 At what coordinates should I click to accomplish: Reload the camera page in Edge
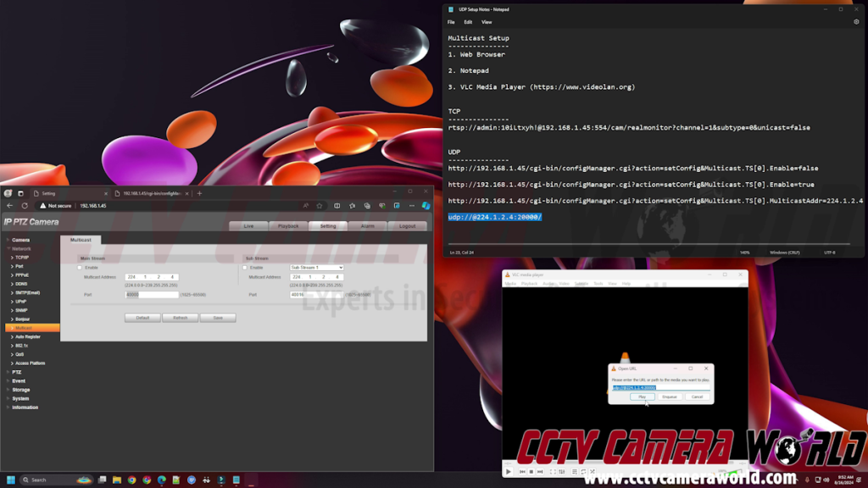coord(25,206)
